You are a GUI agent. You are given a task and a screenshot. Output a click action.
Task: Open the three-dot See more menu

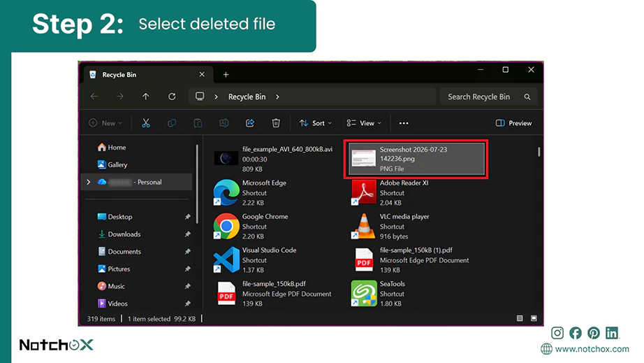coord(404,123)
